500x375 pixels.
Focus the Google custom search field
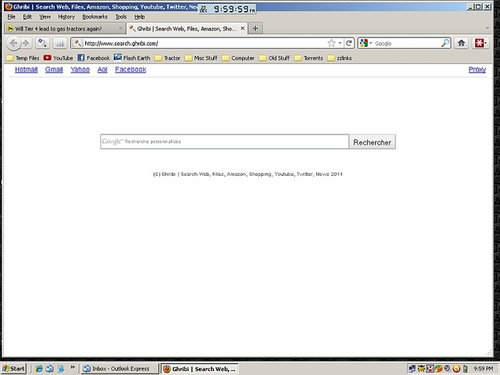pyautogui.click(x=224, y=142)
